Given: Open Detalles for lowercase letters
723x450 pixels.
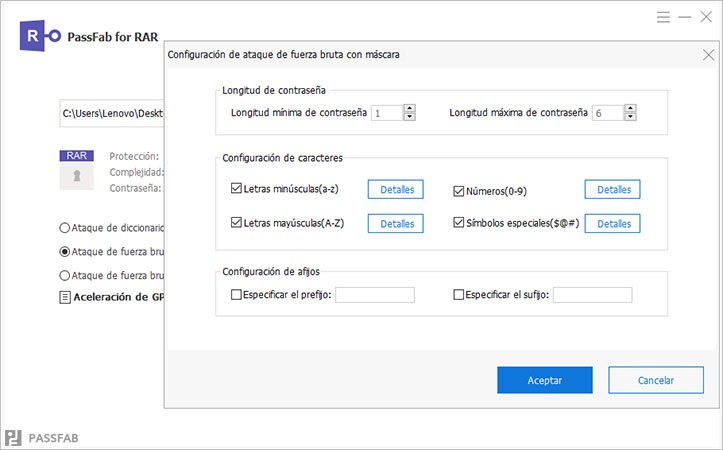Looking at the screenshot, I should (x=396, y=189).
